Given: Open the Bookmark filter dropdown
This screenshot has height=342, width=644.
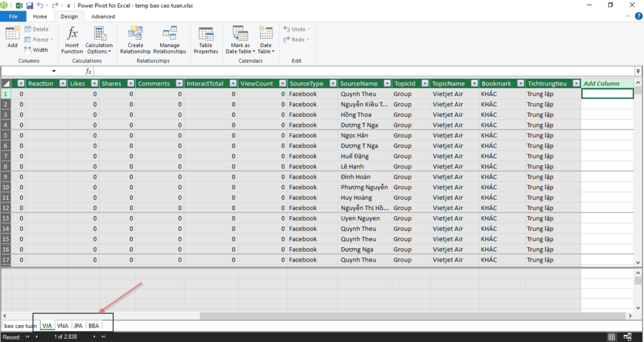Looking at the screenshot, I should [x=520, y=84].
